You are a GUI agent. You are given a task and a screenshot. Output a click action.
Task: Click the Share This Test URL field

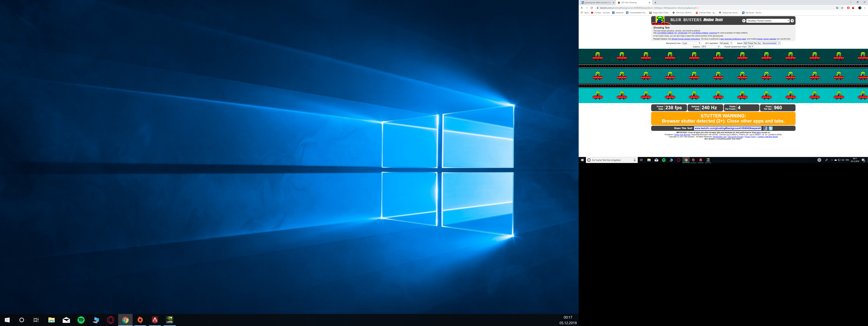[727, 128]
